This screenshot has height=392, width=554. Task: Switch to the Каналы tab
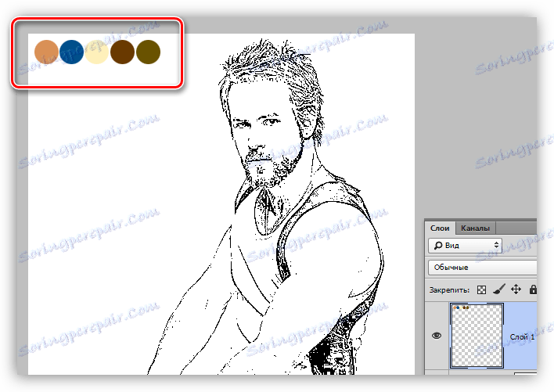point(475,228)
